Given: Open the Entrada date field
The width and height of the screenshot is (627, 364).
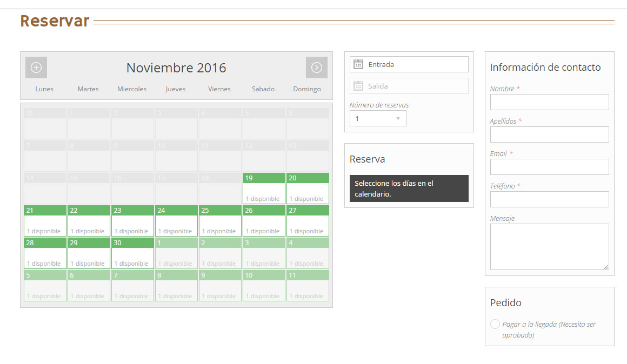Looking at the screenshot, I should point(409,64).
